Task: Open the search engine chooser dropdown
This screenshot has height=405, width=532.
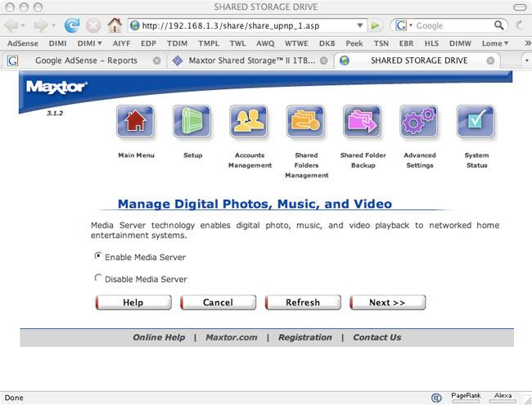Action: click(411, 25)
